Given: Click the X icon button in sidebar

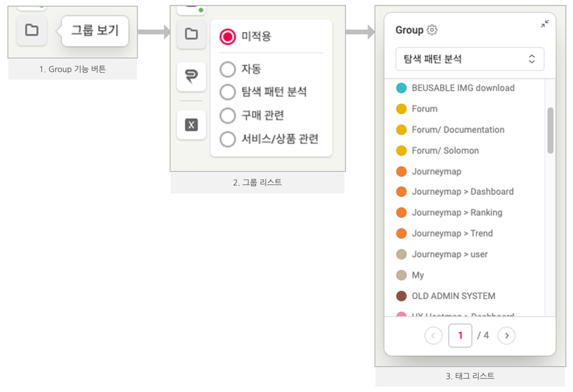Looking at the screenshot, I should pos(191,124).
